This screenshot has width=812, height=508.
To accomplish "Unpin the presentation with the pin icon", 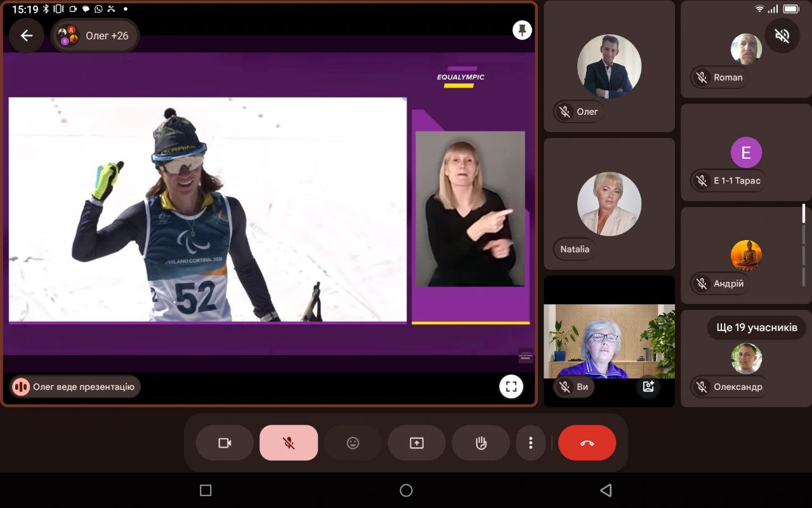I will click(x=522, y=30).
